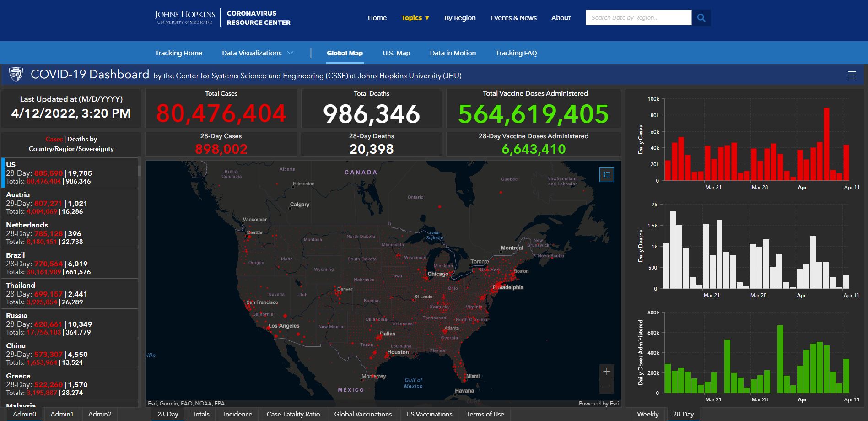Viewport: 868px width, 421px height.
Task: Click the Powered by Esri link
Action: [x=598, y=404]
